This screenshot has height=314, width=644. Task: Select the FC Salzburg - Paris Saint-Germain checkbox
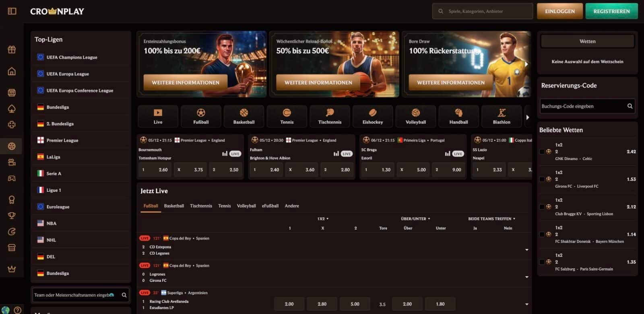tap(542, 262)
